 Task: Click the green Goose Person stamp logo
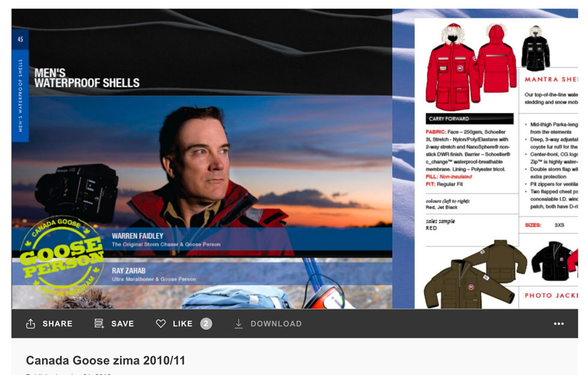point(62,255)
